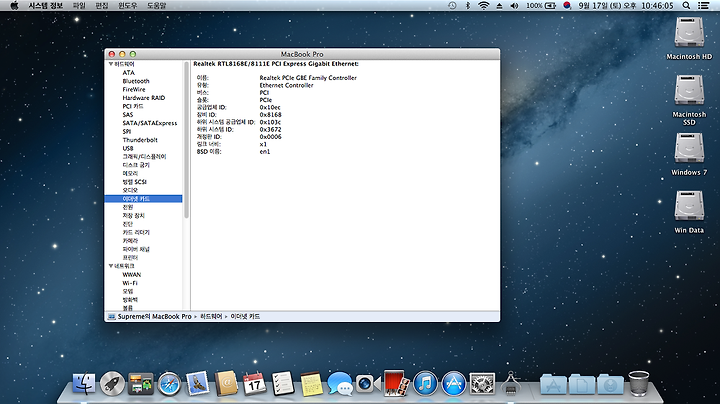Click 이더넷 카드 segment in path bar
The width and height of the screenshot is (720, 404).
245,316
